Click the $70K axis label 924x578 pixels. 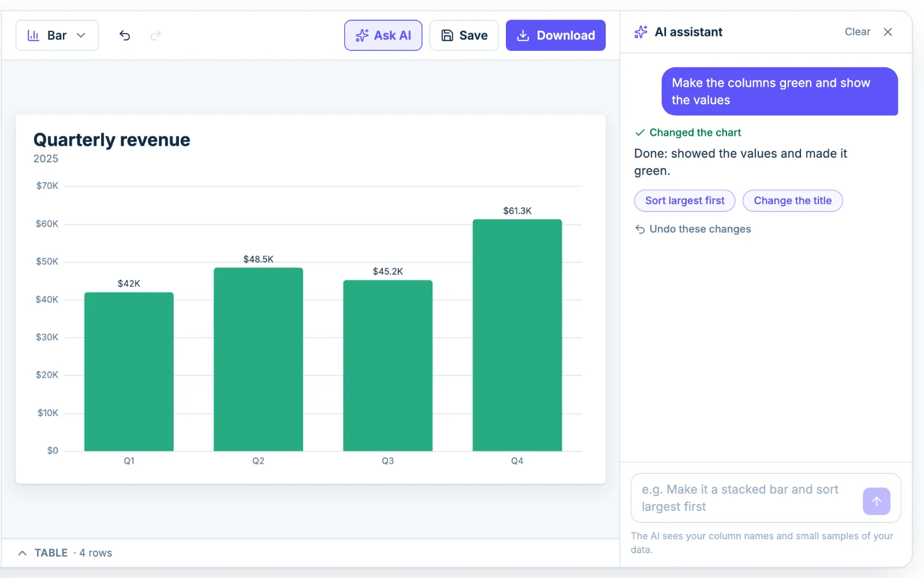click(47, 186)
